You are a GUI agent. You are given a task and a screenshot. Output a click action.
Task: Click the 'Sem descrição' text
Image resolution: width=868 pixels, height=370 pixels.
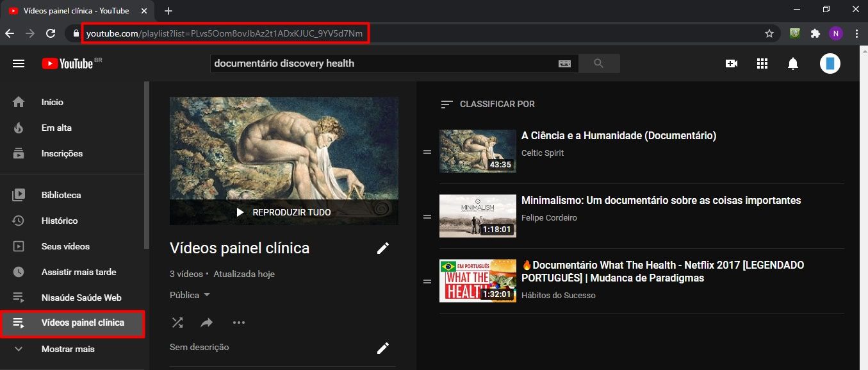click(x=199, y=347)
